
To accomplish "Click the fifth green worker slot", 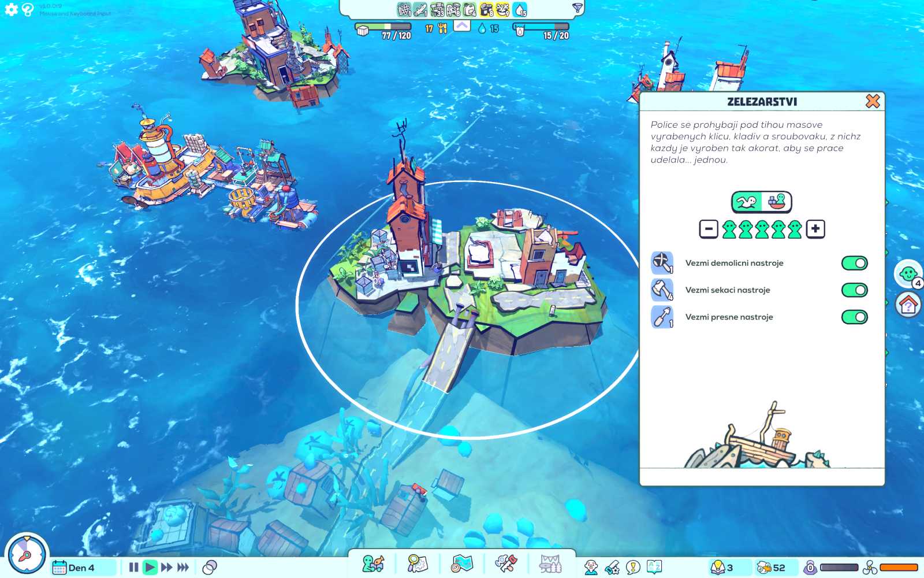I will [795, 229].
